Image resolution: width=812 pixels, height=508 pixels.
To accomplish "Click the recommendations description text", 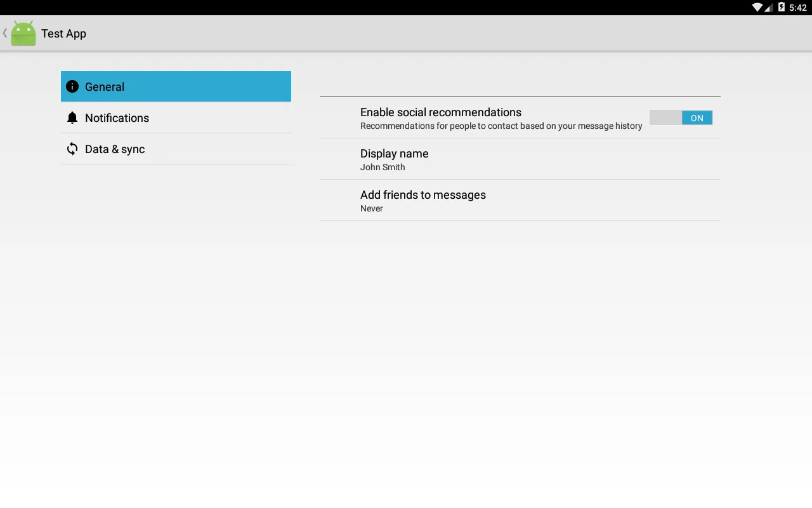I will [x=501, y=126].
